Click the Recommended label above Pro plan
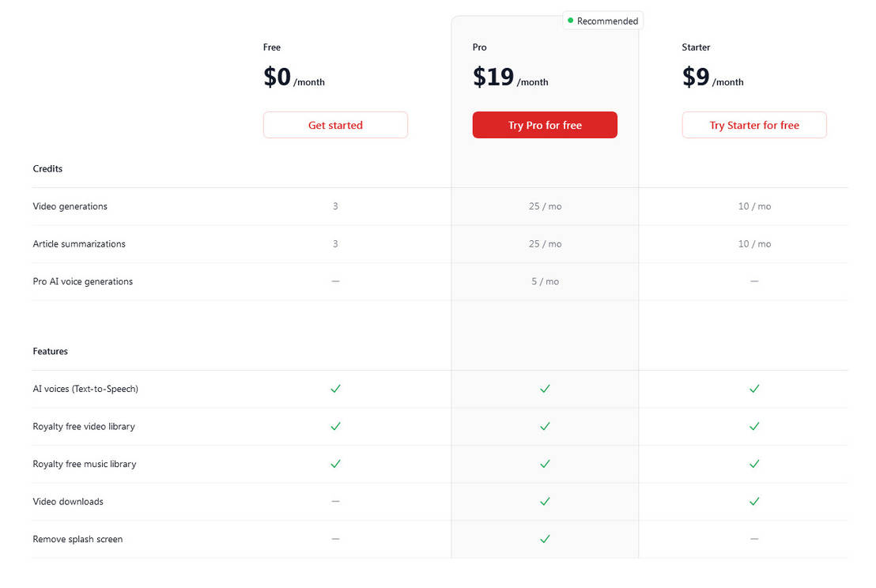Screen dimensions: 876x588 tap(608, 21)
